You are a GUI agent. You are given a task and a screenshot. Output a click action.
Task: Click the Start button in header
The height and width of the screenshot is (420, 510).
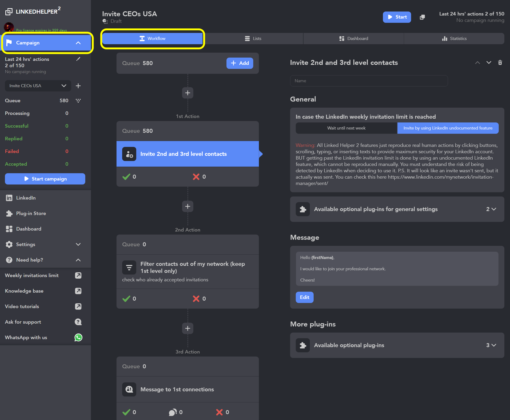click(397, 17)
